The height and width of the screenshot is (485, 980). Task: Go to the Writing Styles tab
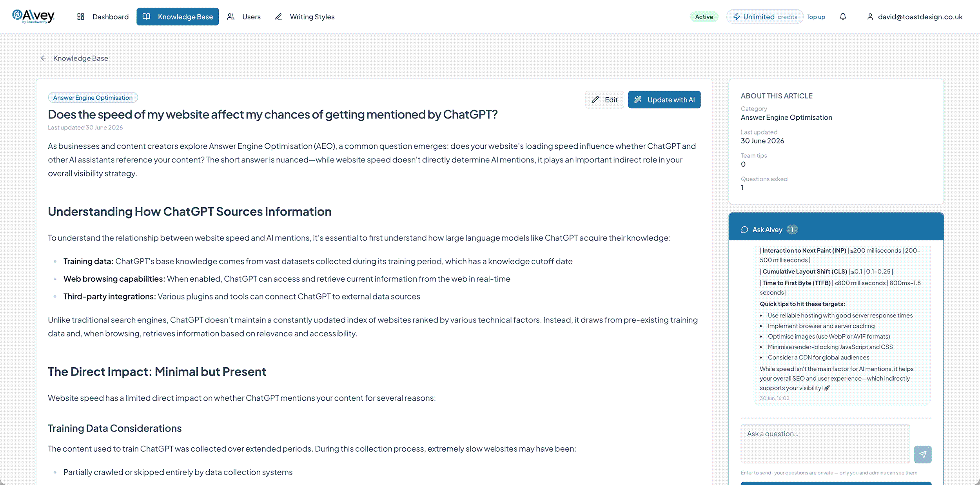pyautogui.click(x=305, y=16)
